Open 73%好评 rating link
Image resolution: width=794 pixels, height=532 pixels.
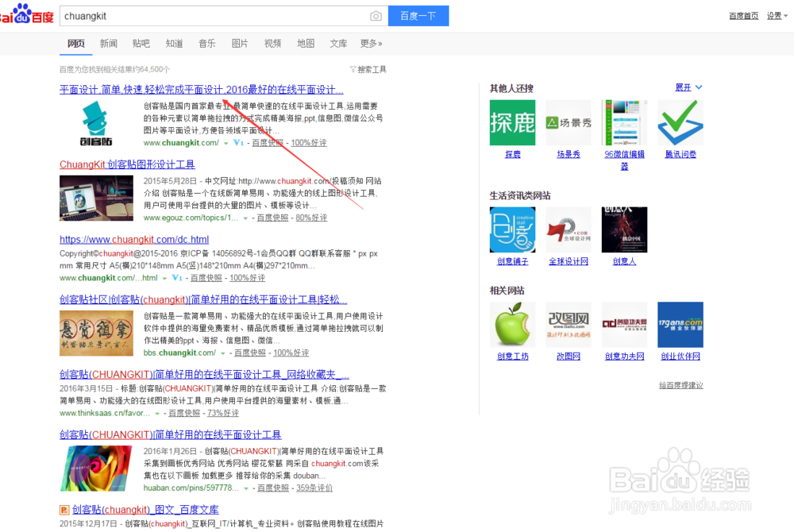point(223,413)
